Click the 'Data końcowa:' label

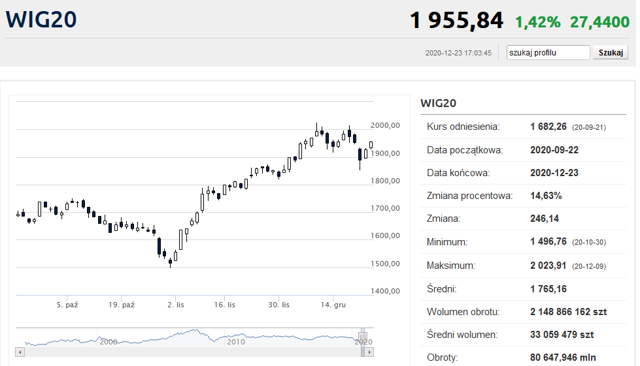[x=458, y=173]
